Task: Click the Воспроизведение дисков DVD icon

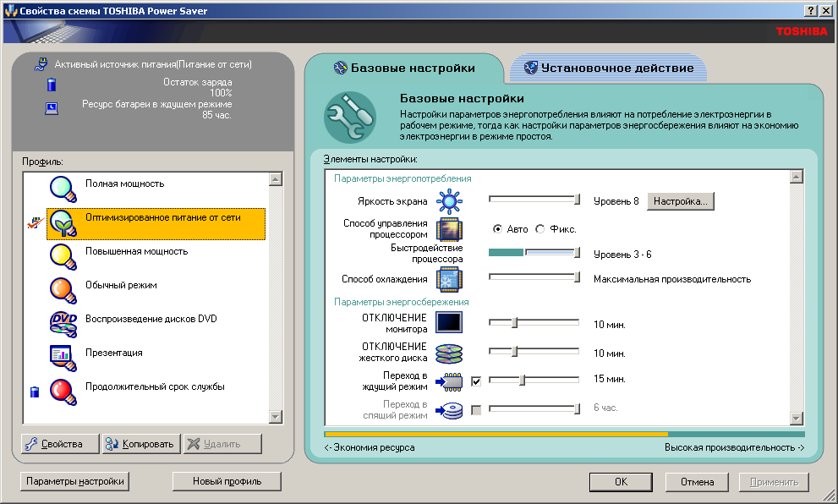Action: coord(63,325)
